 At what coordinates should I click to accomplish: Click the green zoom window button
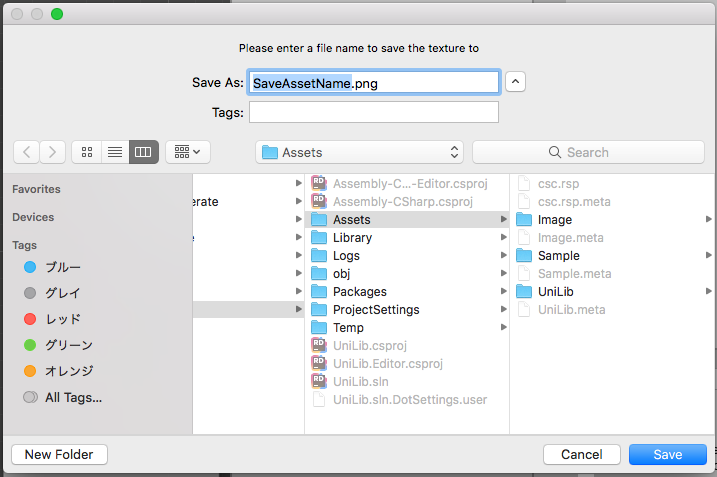point(57,14)
